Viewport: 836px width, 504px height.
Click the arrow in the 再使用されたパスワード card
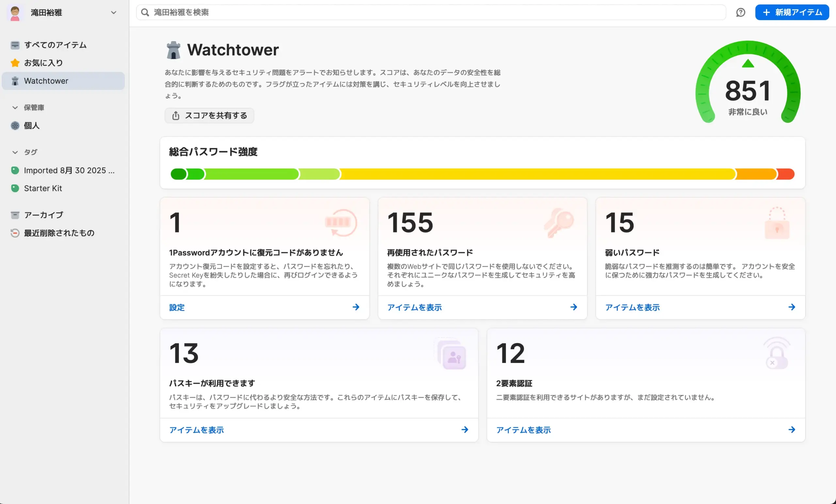coord(574,307)
